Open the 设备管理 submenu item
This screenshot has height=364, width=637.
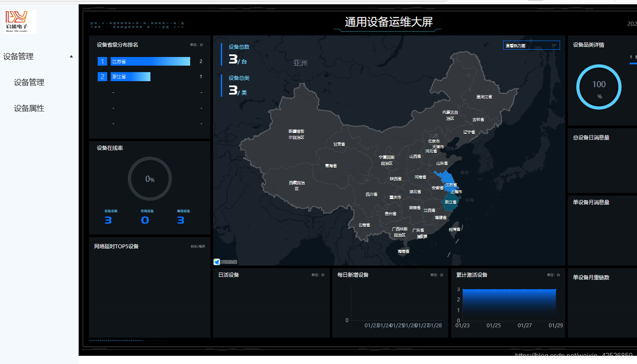pyautogui.click(x=29, y=82)
